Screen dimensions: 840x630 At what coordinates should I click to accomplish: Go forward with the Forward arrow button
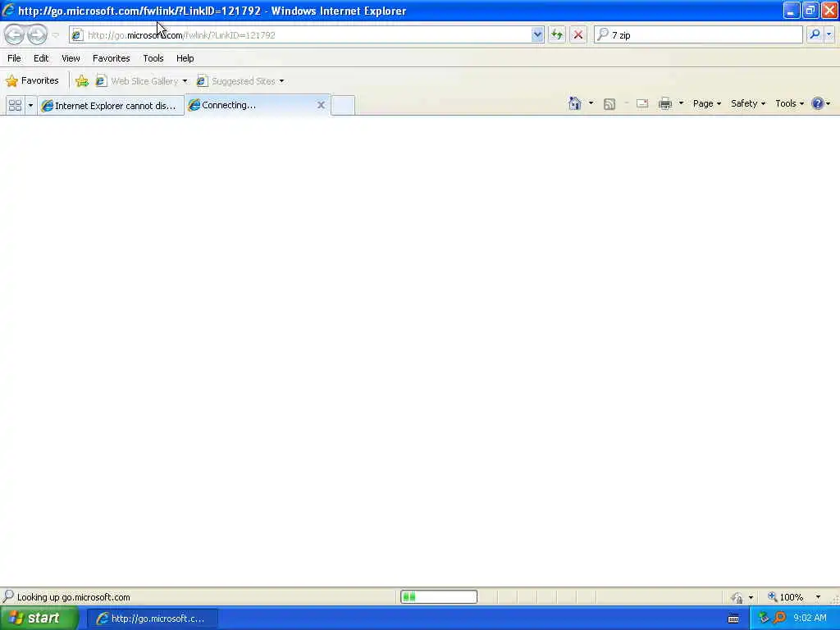[37, 34]
